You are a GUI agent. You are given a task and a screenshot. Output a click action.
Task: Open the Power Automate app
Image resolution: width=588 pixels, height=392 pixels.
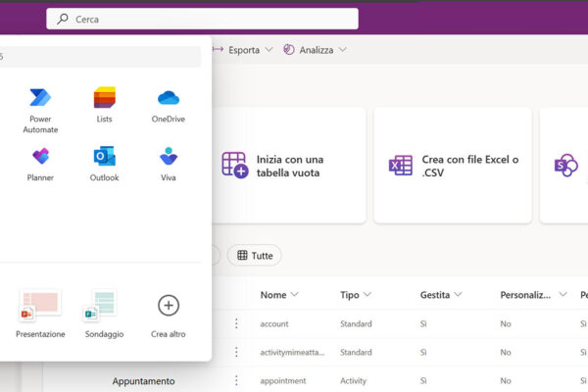coord(40,111)
